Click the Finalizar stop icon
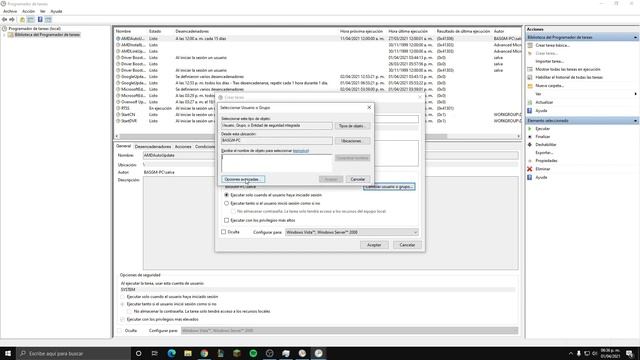This screenshot has height=360, width=640. (530, 137)
